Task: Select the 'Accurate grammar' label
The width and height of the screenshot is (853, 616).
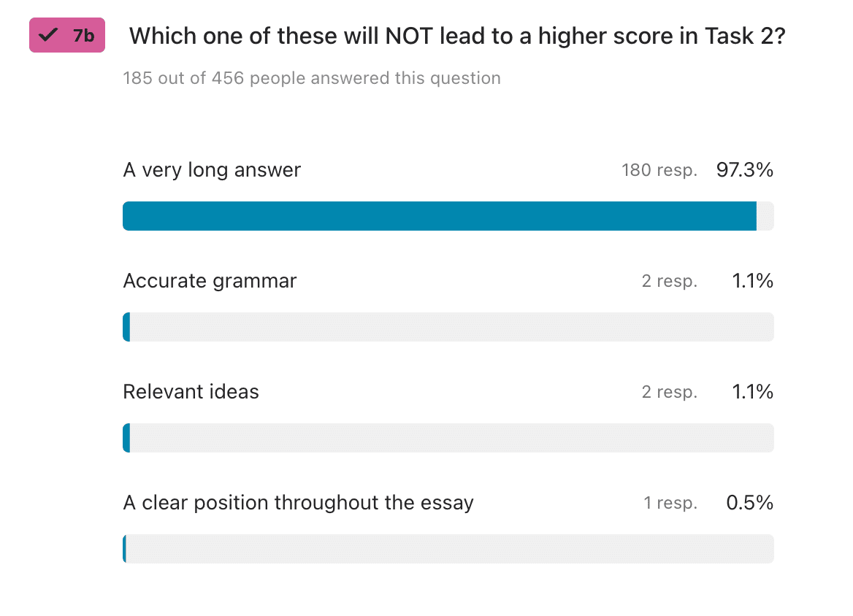Action: pyautogui.click(x=210, y=281)
